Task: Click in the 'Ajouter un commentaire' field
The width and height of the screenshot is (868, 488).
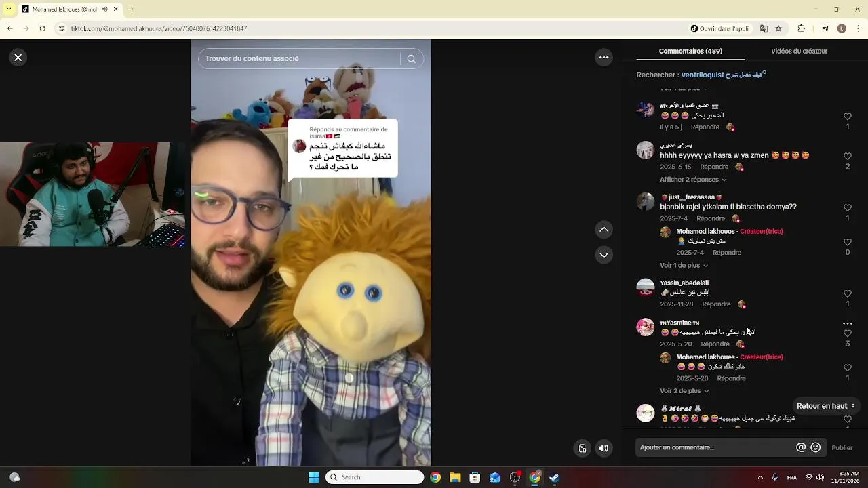Action: (x=715, y=447)
